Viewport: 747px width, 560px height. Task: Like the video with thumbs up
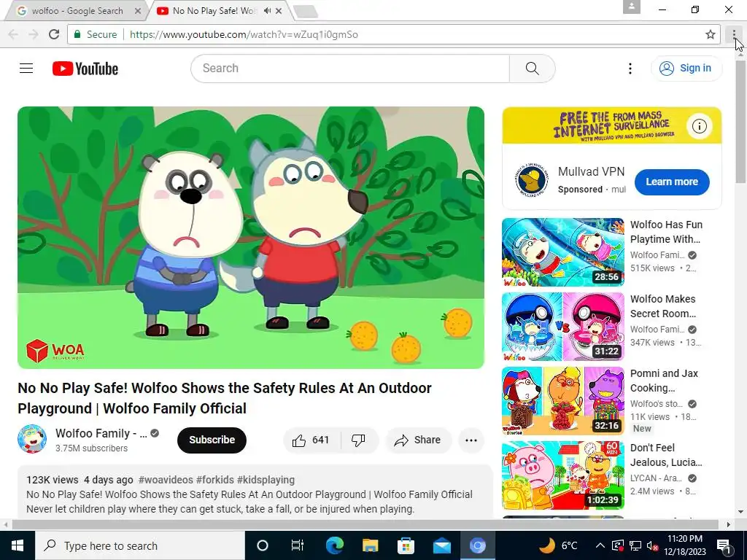coord(312,440)
